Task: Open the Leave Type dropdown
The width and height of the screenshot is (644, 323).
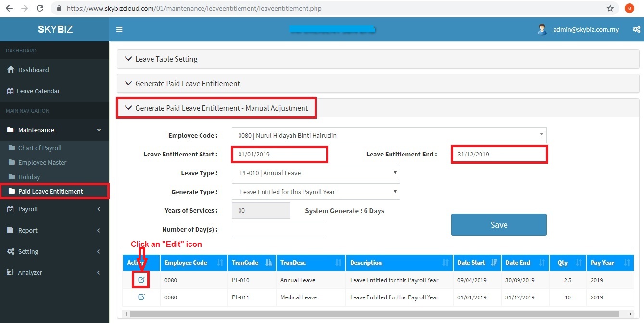Action: click(x=316, y=173)
